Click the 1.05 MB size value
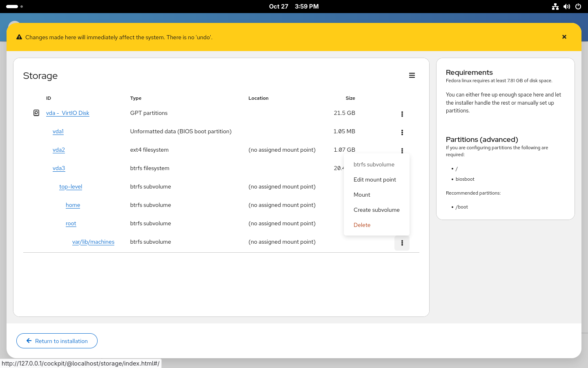This screenshot has width=588, height=368. click(344, 131)
